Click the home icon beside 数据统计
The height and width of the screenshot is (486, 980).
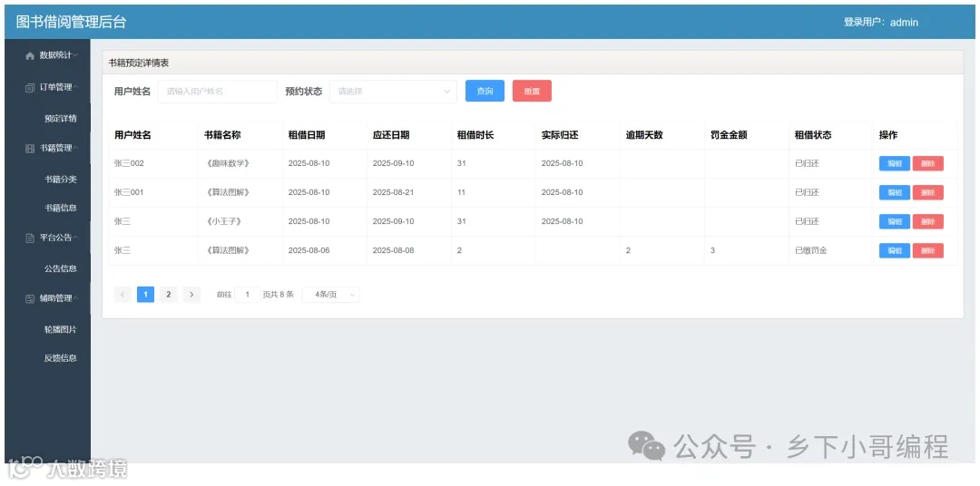[x=29, y=55]
